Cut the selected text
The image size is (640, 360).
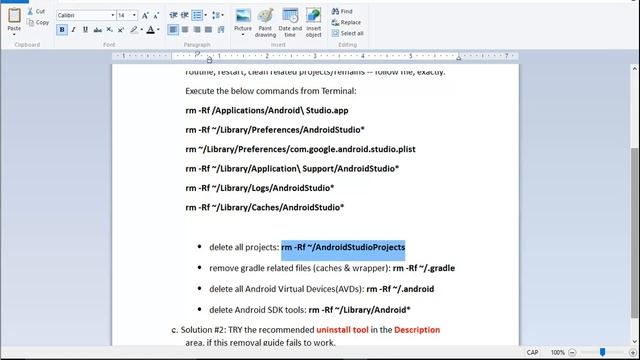click(36, 11)
